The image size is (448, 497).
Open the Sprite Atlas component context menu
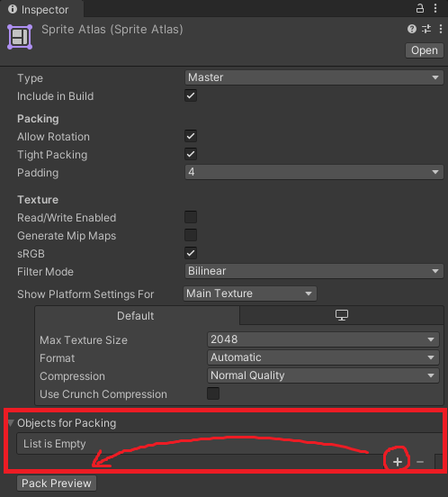[441, 29]
